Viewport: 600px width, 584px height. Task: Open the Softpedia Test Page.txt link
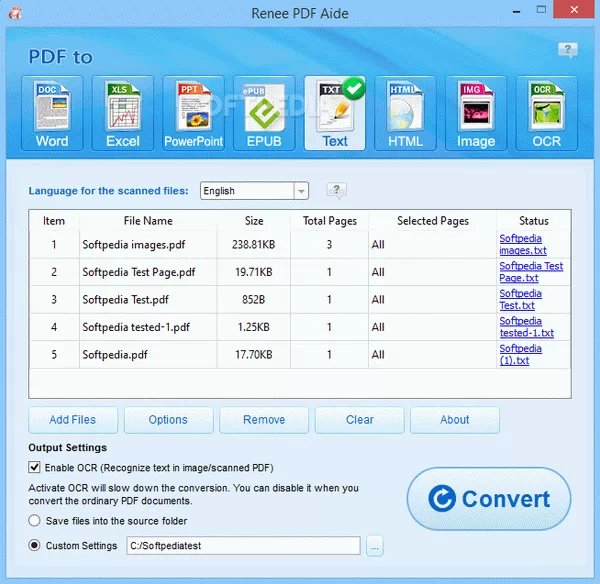(531, 272)
